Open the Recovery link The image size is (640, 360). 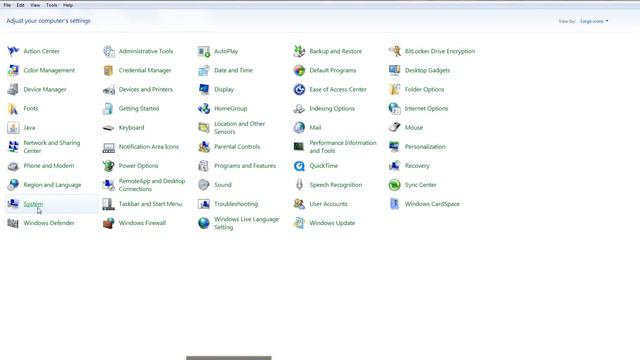(x=417, y=166)
